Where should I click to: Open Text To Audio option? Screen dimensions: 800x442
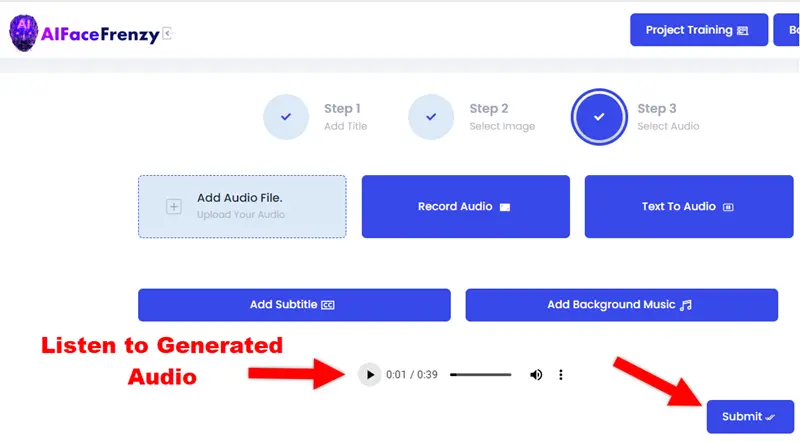(689, 207)
